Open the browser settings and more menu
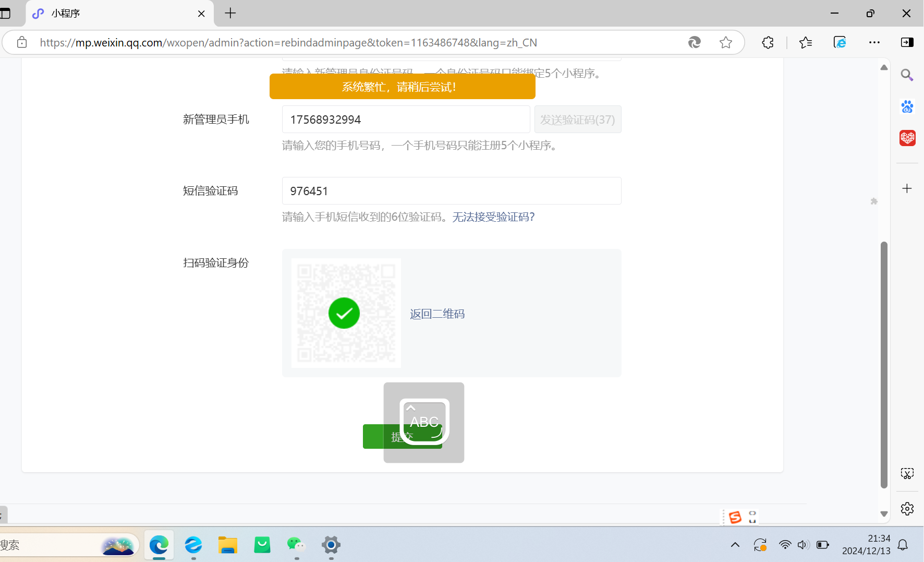Screen dimensions: 924x562 click(x=874, y=42)
